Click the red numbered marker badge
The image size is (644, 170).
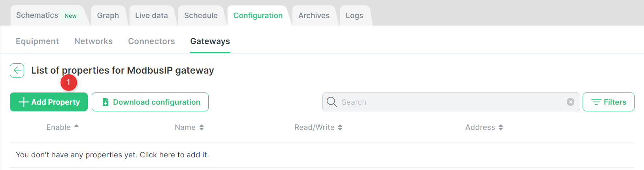click(68, 82)
